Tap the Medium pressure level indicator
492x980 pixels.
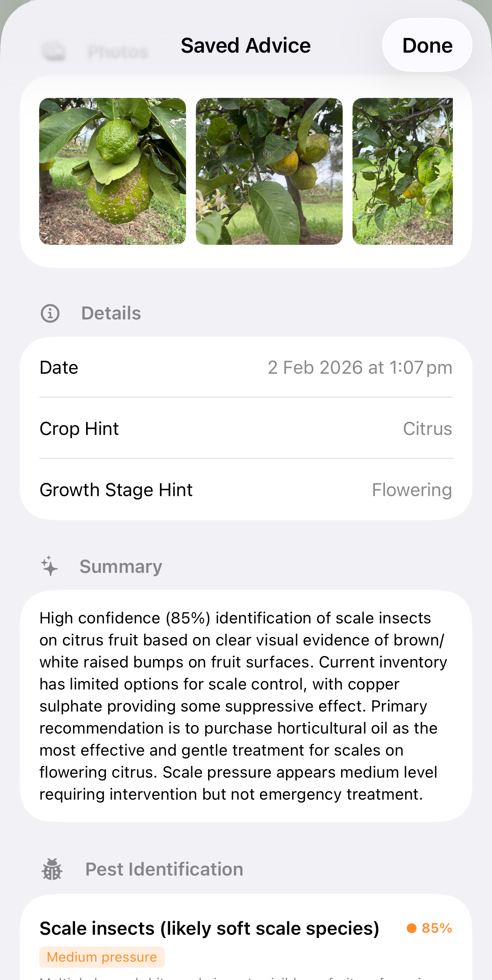tap(102, 957)
